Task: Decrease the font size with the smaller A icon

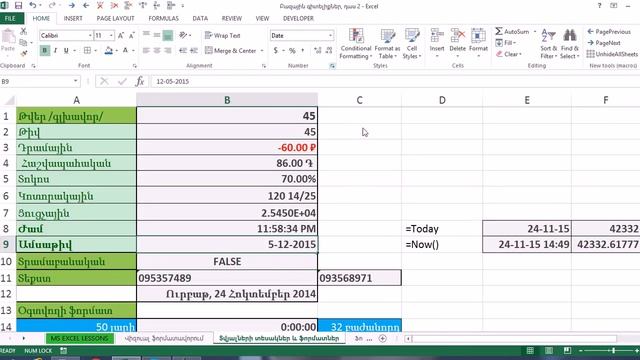Action: click(131, 36)
